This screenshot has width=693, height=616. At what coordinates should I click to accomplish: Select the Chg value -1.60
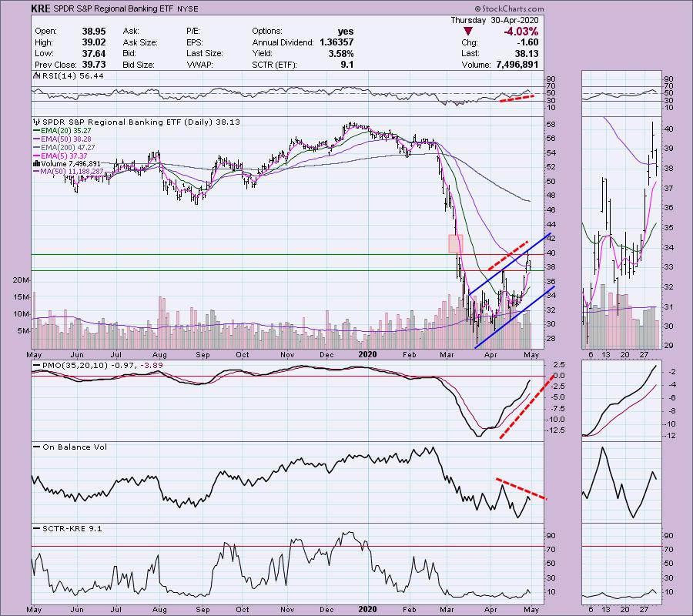point(527,42)
